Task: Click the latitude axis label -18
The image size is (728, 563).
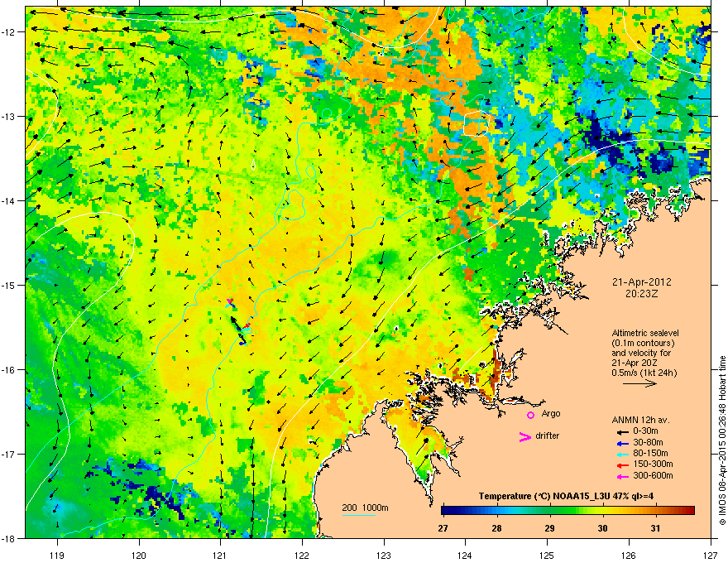Action: pyautogui.click(x=9, y=538)
